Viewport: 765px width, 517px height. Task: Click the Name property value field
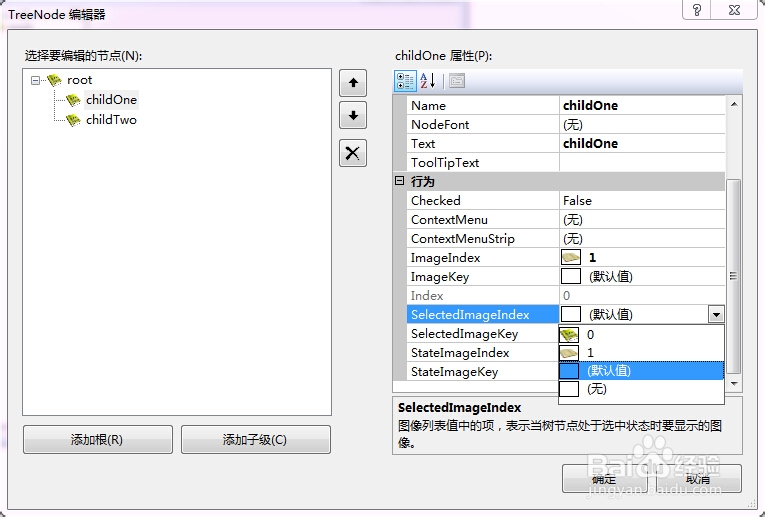[642, 105]
